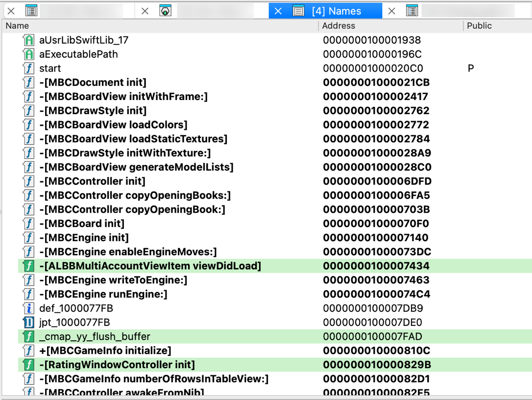Click the icon beside -[RatingWindowController init]
The image size is (532, 400).
(x=29, y=365)
